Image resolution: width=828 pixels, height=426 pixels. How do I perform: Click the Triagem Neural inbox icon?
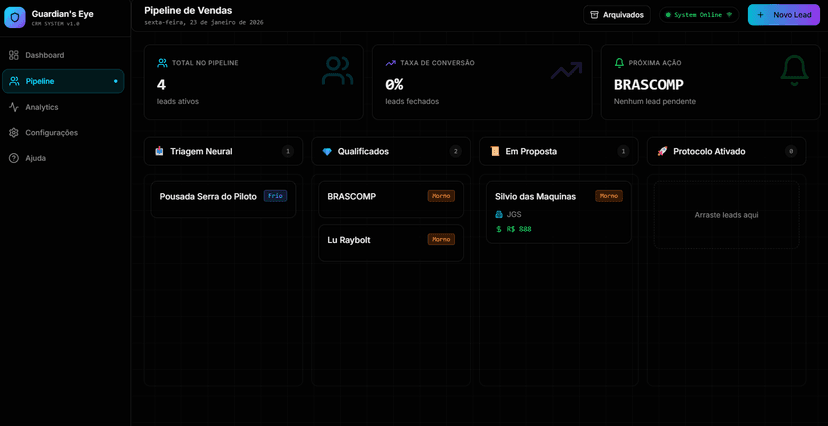(x=159, y=152)
